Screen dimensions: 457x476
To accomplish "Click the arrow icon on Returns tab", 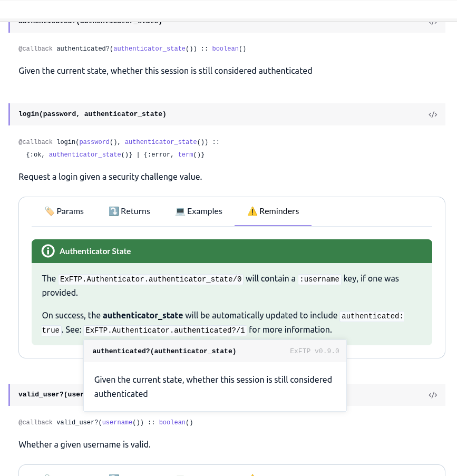I will point(113,211).
